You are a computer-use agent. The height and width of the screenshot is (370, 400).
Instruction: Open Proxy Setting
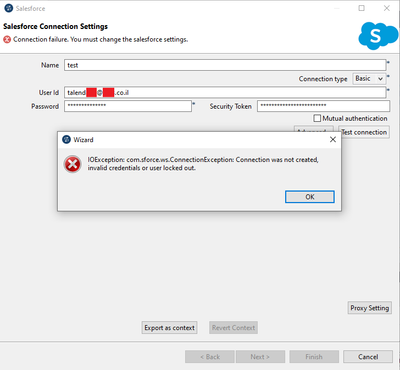(369, 308)
